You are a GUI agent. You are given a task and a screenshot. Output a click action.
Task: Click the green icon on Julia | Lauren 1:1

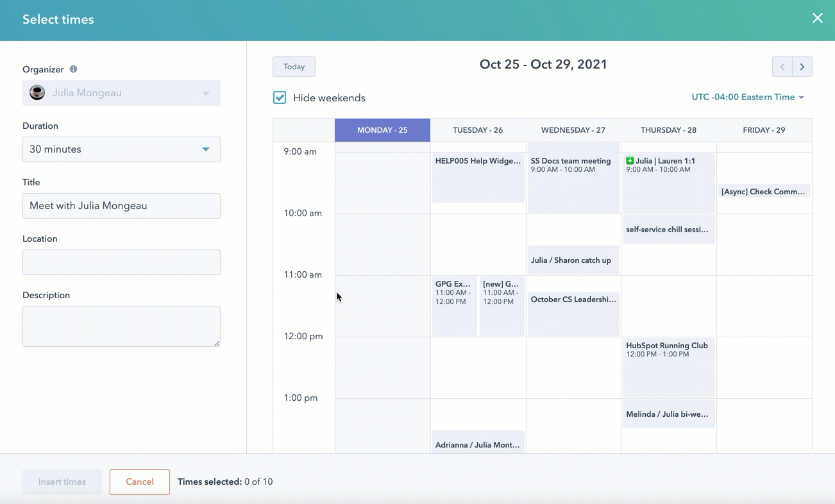(x=630, y=161)
